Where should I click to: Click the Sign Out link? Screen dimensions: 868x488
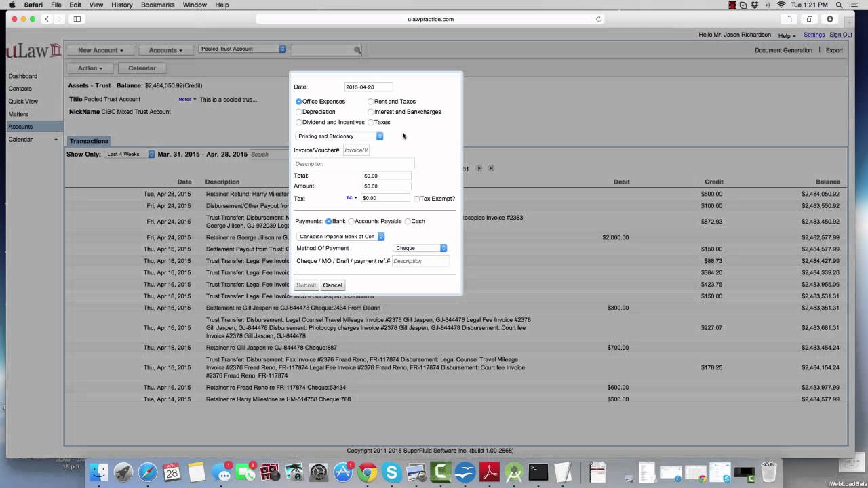click(841, 35)
